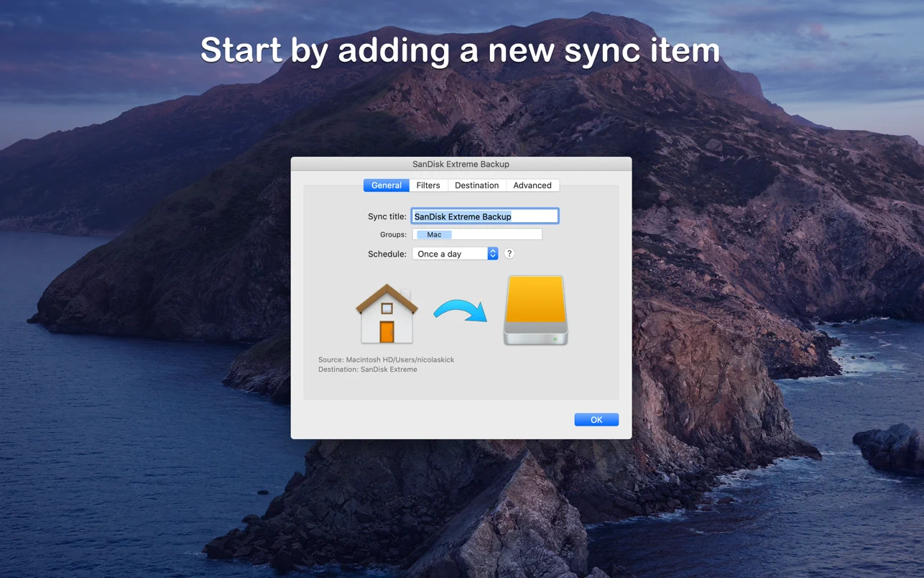Switch to the Filters tab
The image size is (924, 578).
[428, 185]
